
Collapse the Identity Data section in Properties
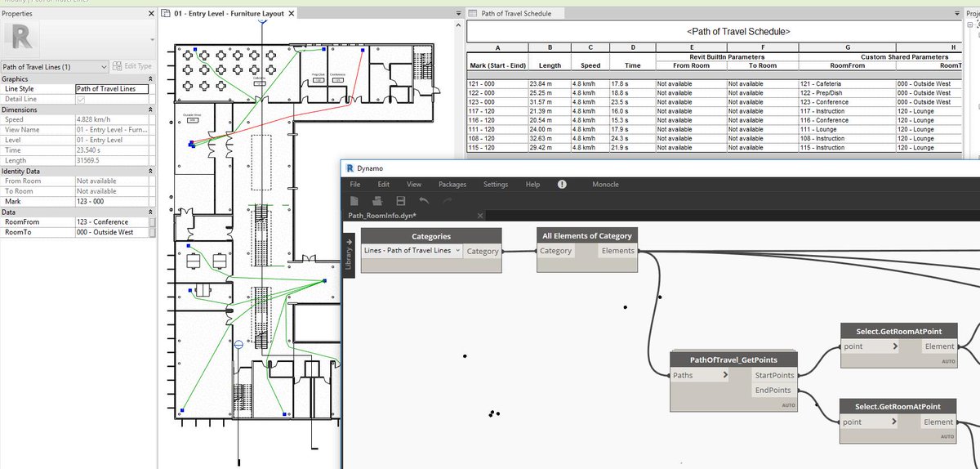152,172
